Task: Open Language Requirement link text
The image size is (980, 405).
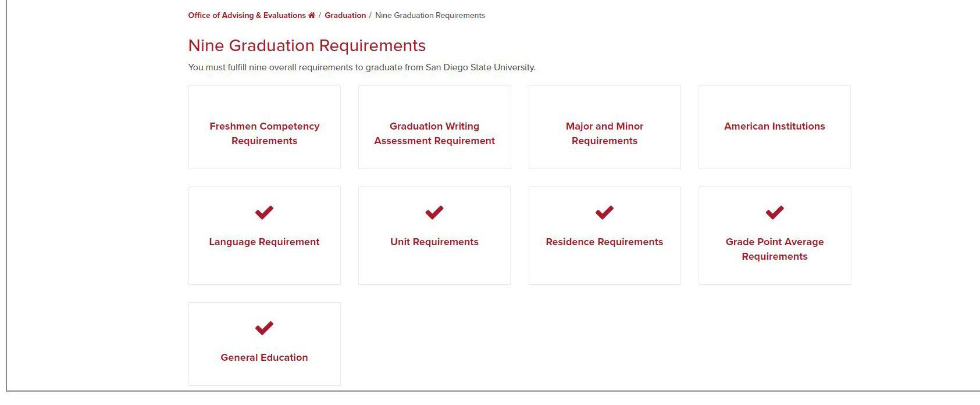Action: [264, 242]
